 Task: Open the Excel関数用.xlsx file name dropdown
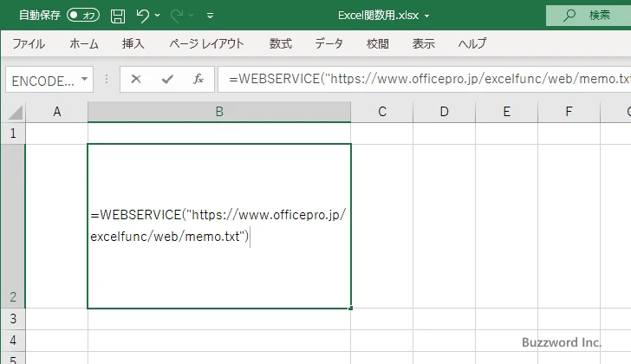(427, 16)
